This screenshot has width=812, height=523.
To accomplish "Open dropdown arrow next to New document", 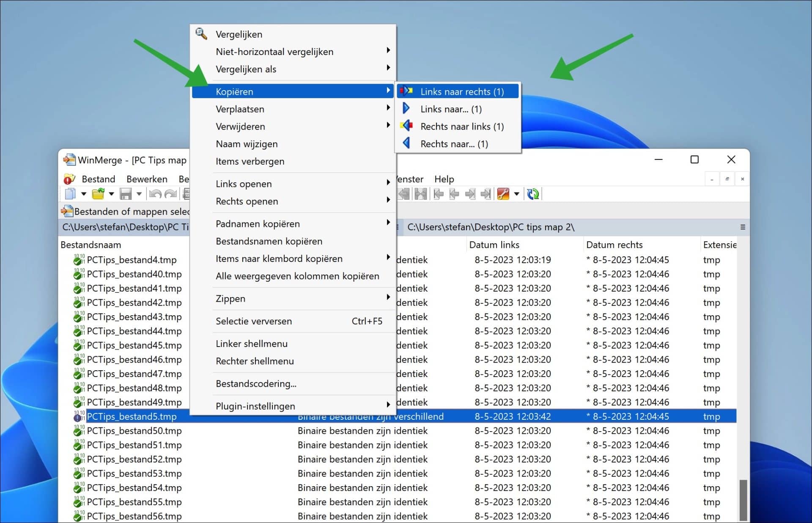I will pyautogui.click(x=84, y=194).
